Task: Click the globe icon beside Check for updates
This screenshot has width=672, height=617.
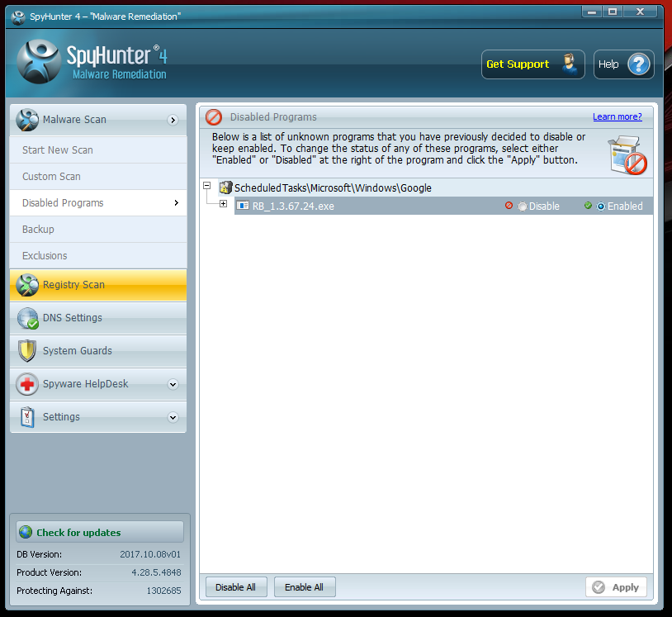Action: (x=26, y=532)
